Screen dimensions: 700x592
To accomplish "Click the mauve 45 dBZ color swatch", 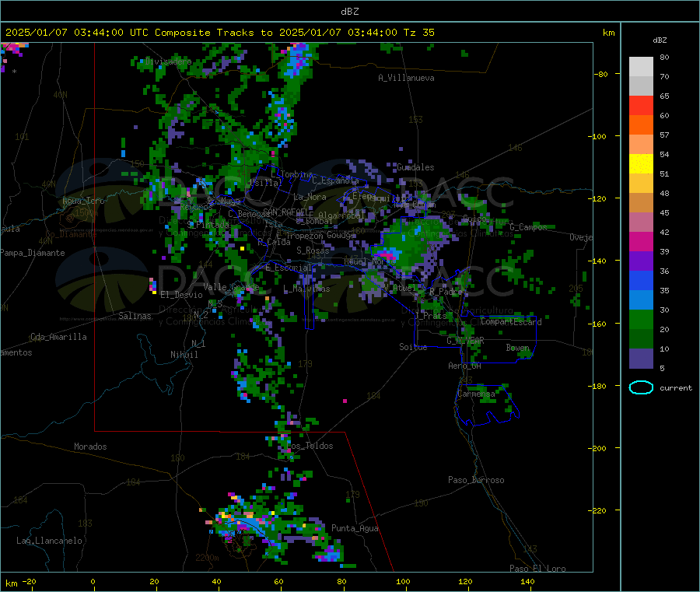I will pyautogui.click(x=641, y=222).
